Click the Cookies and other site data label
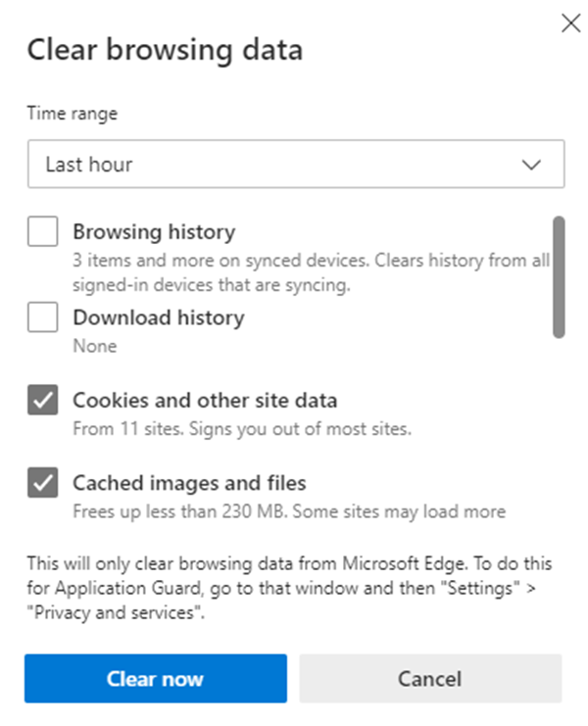The width and height of the screenshot is (588, 726). click(204, 400)
